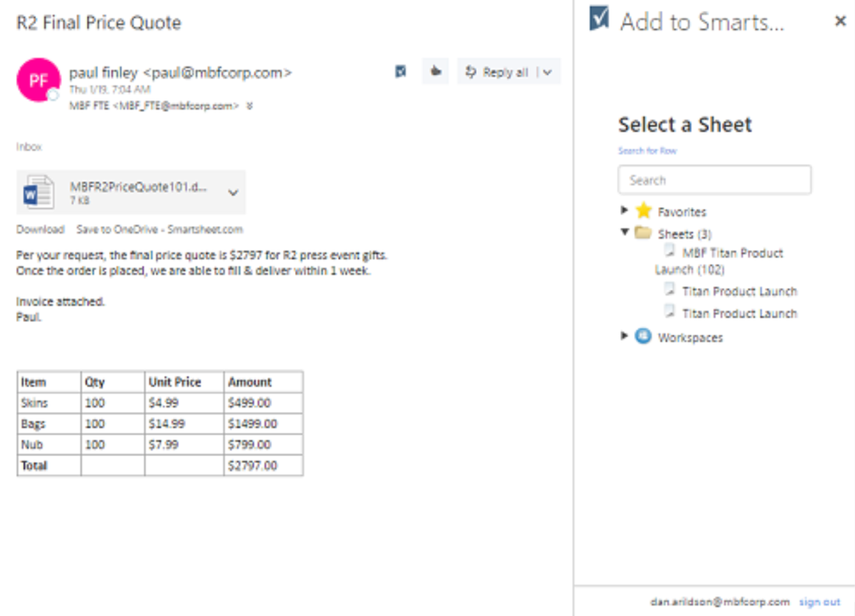Click the sheet Search input field

pyautogui.click(x=714, y=180)
